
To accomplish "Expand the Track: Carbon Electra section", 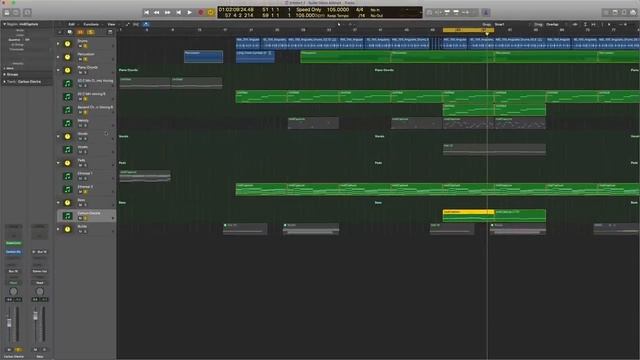I will tap(4, 82).
